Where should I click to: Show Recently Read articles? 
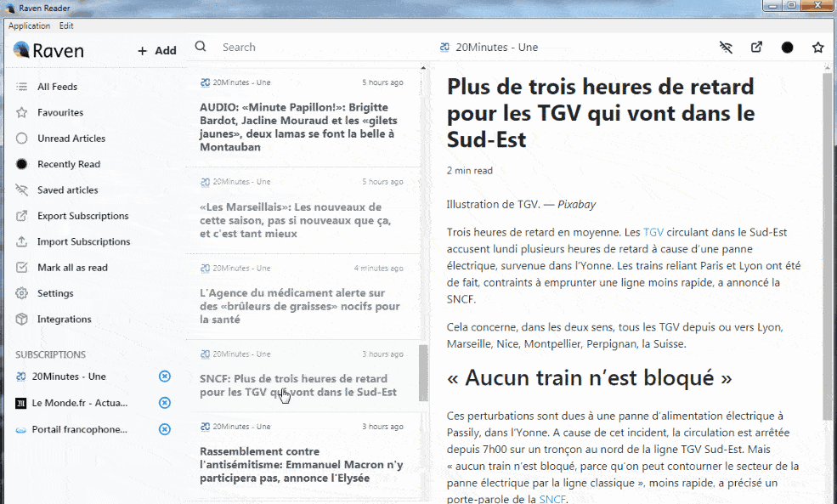point(69,164)
